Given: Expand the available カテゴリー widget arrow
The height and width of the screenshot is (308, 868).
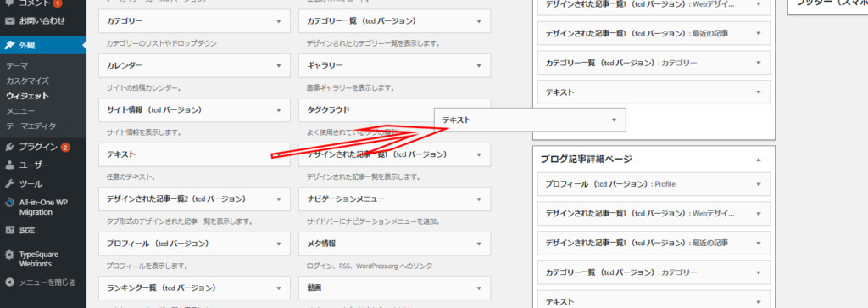Looking at the screenshot, I should [x=278, y=21].
